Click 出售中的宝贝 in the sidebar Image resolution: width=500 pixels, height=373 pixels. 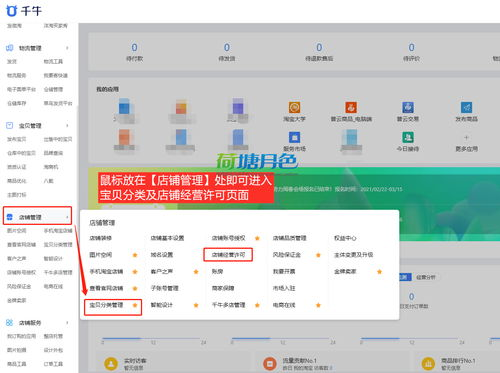click(58, 139)
